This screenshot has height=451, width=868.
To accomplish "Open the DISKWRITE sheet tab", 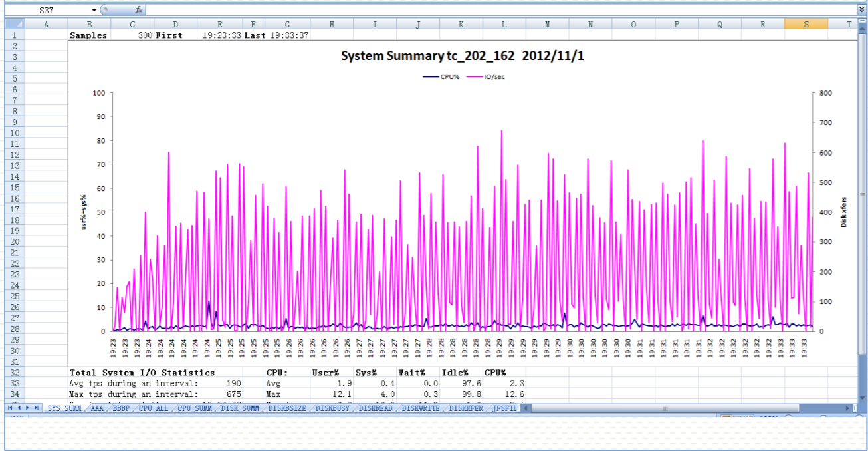I will pos(420,408).
